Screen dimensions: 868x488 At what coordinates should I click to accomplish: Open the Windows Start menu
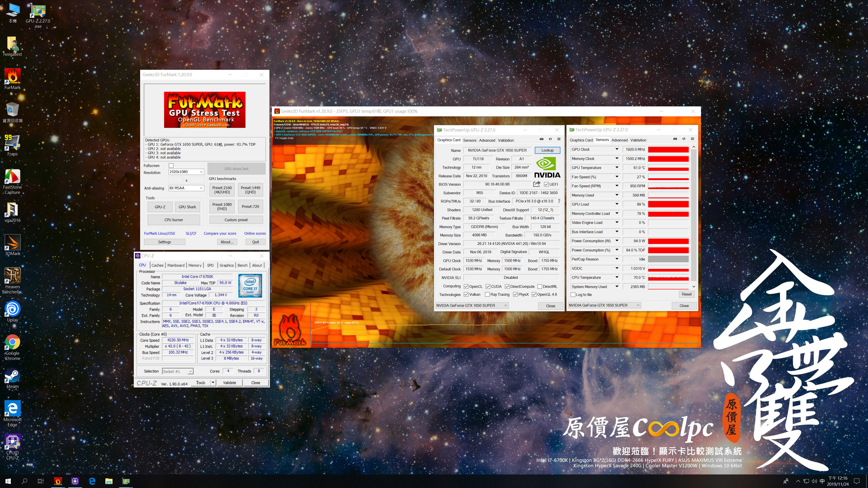[x=8, y=481]
